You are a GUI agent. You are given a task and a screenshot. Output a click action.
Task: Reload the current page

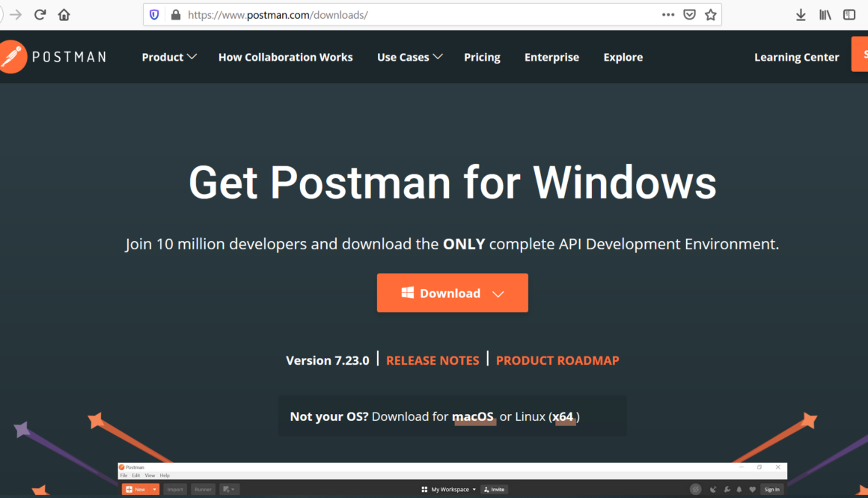[x=40, y=14]
